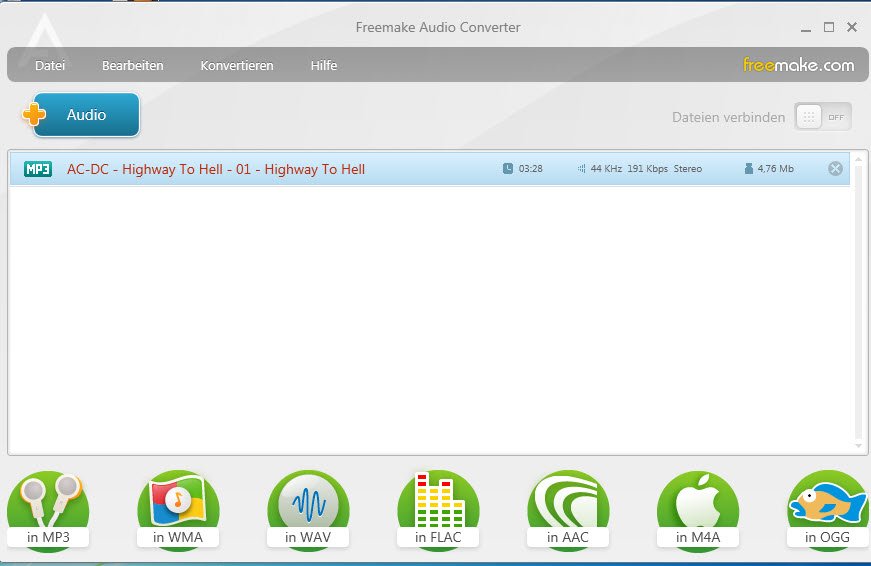This screenshot has height=566, width=871.
Task: Open the Konvertieren menu
Action: tap(237, 66)
